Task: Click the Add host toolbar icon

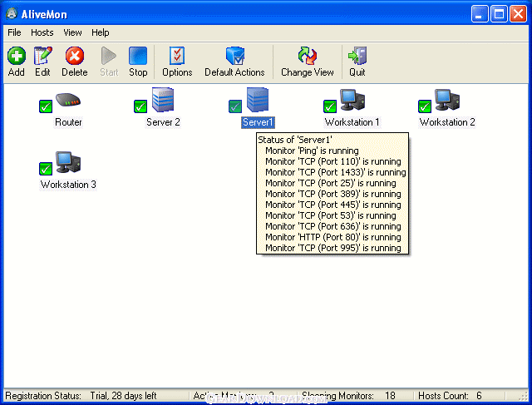Action: (17, 56)
